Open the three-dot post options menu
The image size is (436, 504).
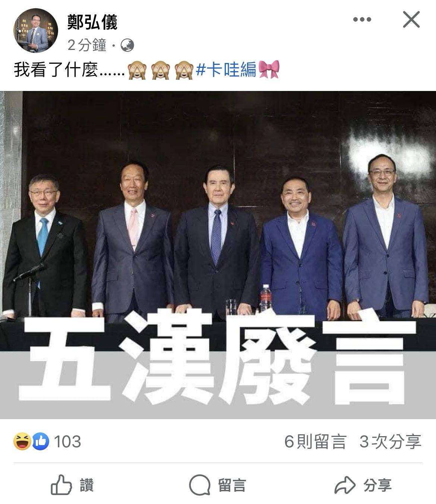(x=362, y=20)
